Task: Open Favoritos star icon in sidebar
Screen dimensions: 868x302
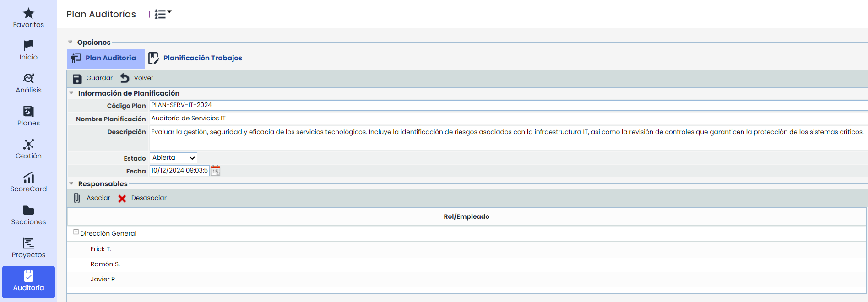Action: [28, 14]
